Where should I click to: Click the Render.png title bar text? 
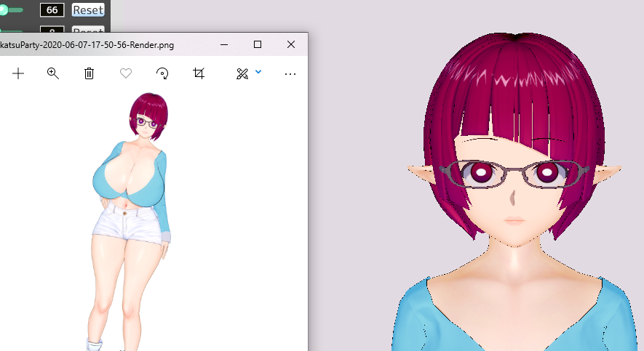tap(87, 45)
